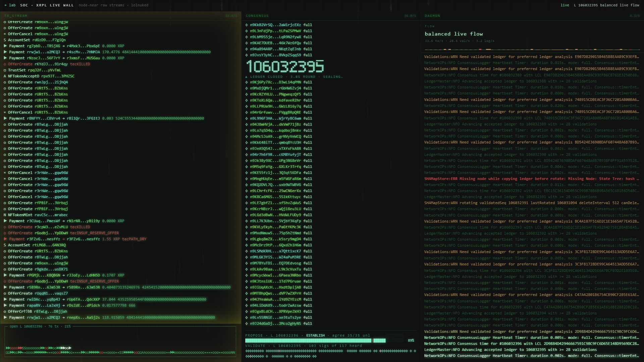
Task: Select the OfferCreate rwnJpj...2ijhQ4 row
Action: tap(121, 82)
